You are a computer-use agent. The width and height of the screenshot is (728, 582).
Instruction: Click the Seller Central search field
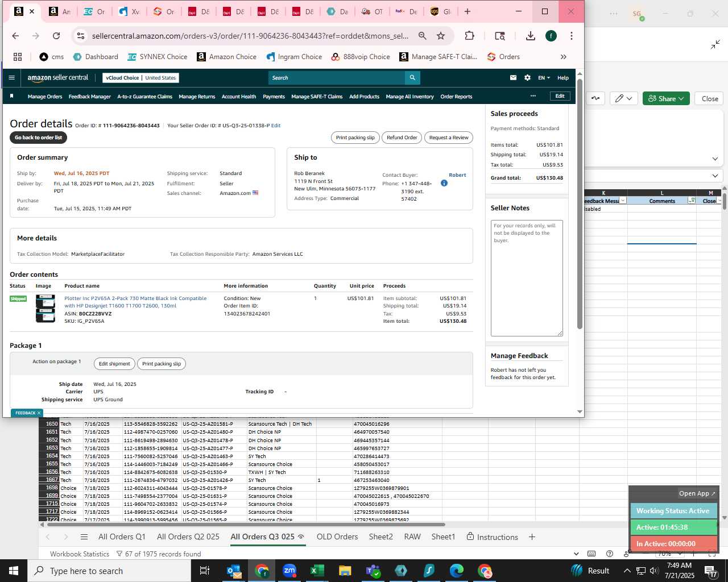[337, 78]
